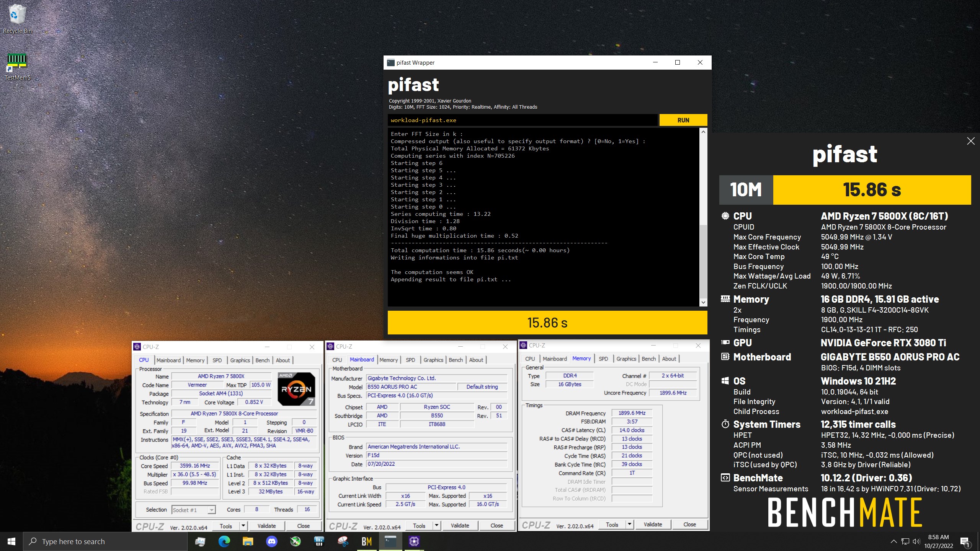Switch to the CPU-Z taskbar icon
The height and width of the screenshot is (551, 980).
(x=414, y=541)
